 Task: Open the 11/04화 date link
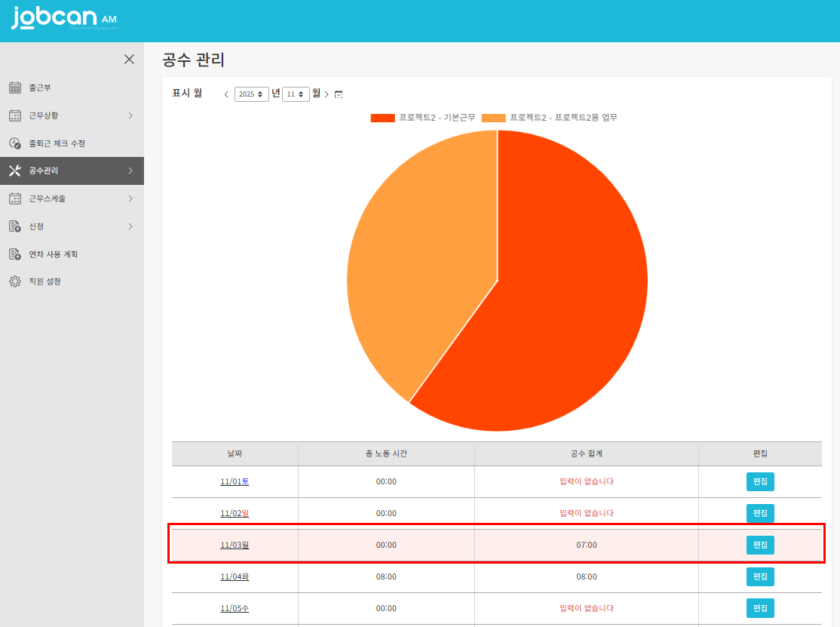[235, 576]
